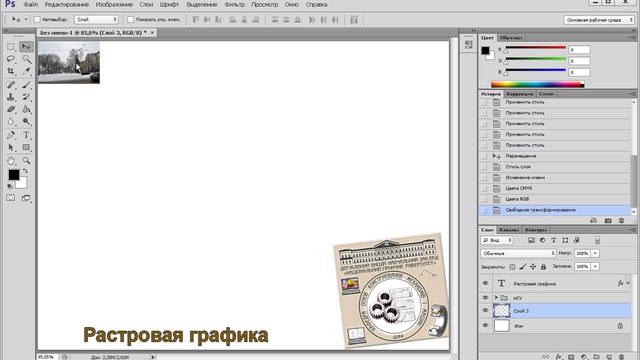Open the Заливка fill dropdown arrow
The height and width of the screenshot is (360, 640).
[x=595, y=267]
